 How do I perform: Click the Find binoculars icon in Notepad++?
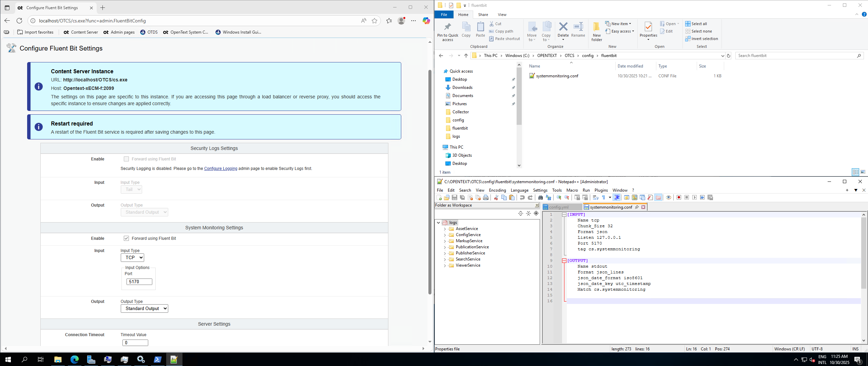[x=540, y=197]
